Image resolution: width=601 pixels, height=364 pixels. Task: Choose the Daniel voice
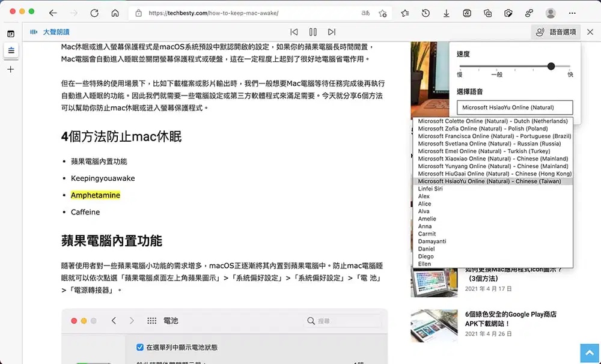point(493,249)
